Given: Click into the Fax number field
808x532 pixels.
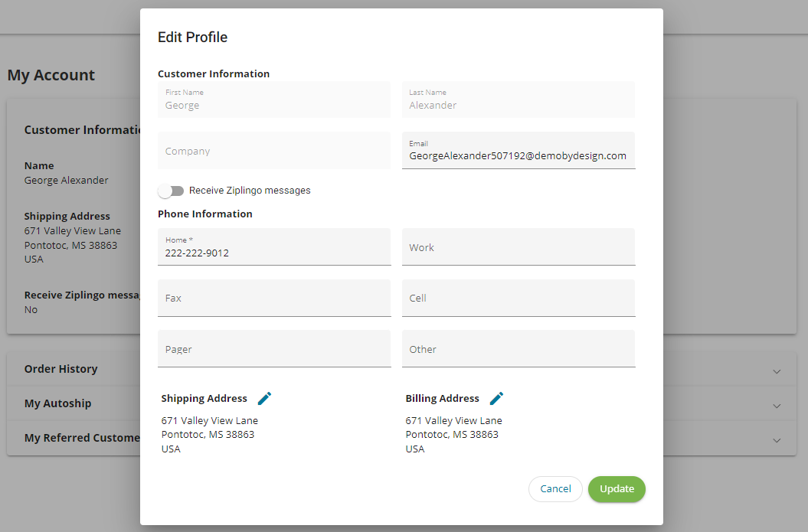Looking at the screenshot, I should pos(273,298).
